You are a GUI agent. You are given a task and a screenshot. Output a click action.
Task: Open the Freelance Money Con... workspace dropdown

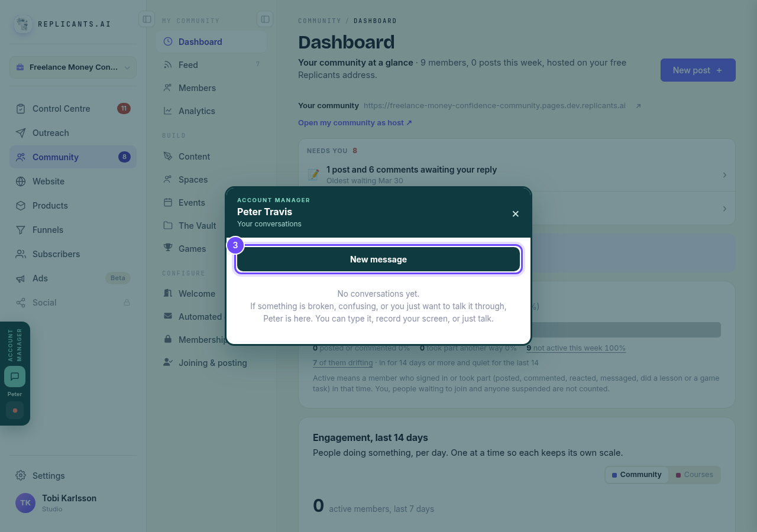pos(73,67)
